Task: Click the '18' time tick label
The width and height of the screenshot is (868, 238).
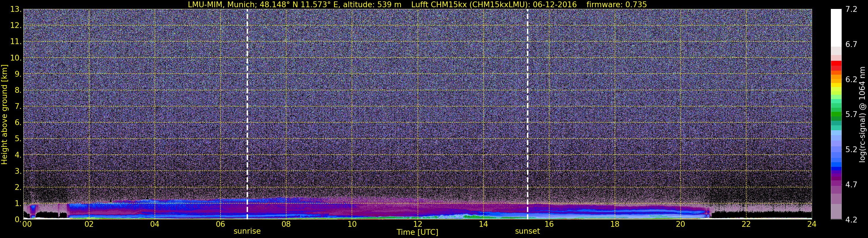Action: click(x=614, y=224)
